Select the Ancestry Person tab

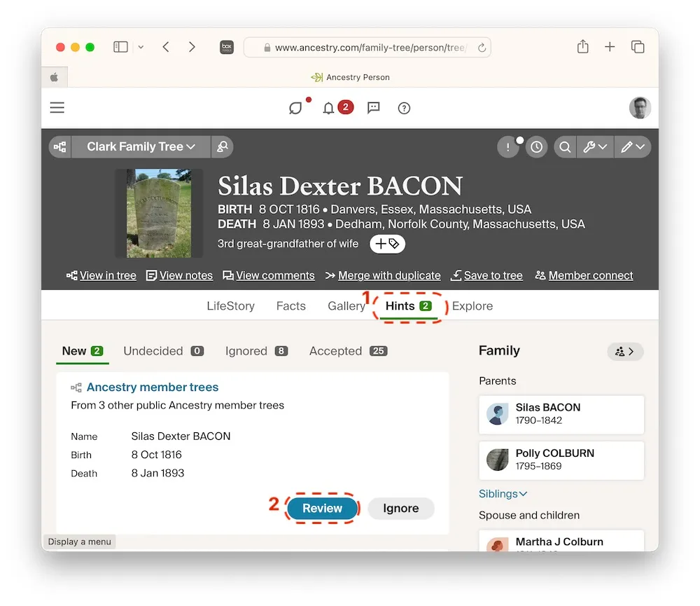click(351, 77)
